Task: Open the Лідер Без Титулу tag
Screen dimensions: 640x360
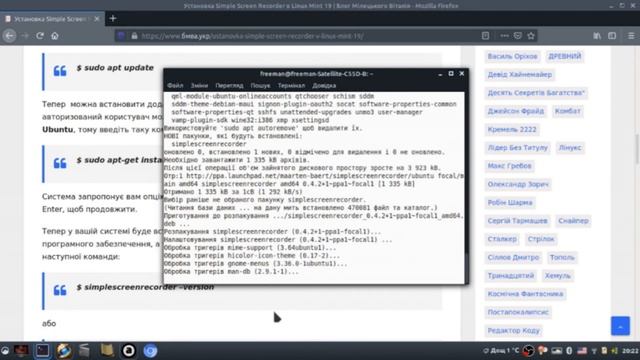Action: pos(518,148)
